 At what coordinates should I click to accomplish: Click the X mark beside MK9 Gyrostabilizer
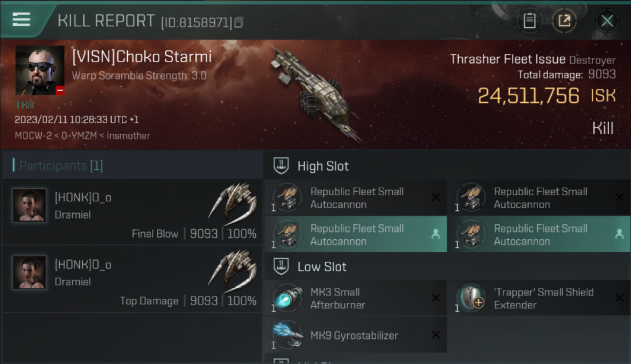435,335
